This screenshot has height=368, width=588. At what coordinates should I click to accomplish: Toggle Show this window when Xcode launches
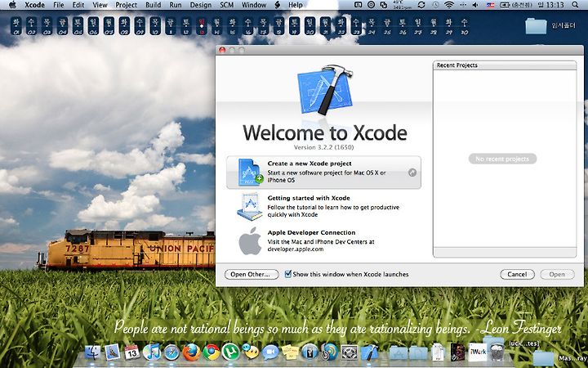tap(288, 274)
